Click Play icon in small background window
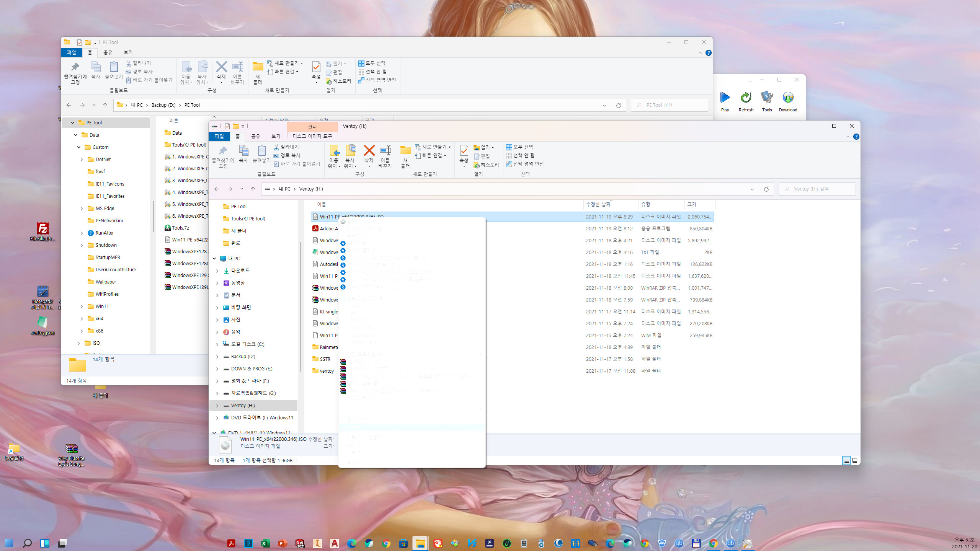 coord(725,101)
